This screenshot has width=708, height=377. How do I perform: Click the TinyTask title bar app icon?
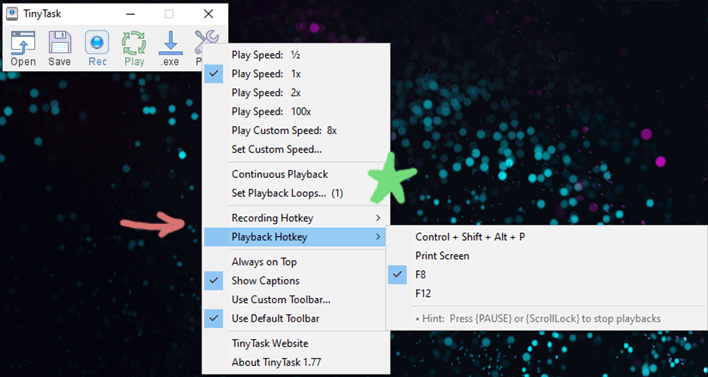[12, 14]
